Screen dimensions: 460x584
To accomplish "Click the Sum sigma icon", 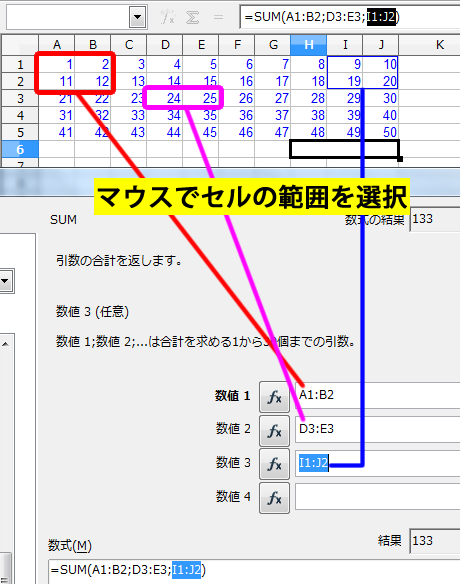I will click(193, 17).
